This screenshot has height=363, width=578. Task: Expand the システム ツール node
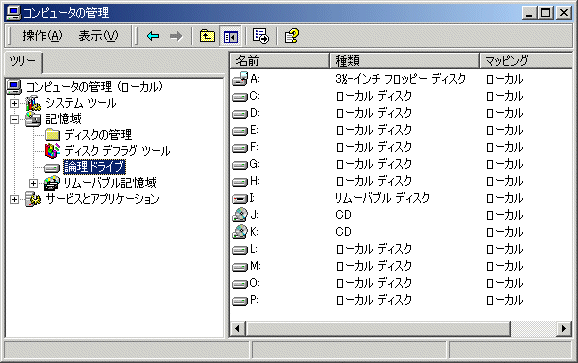click(14, 104)
